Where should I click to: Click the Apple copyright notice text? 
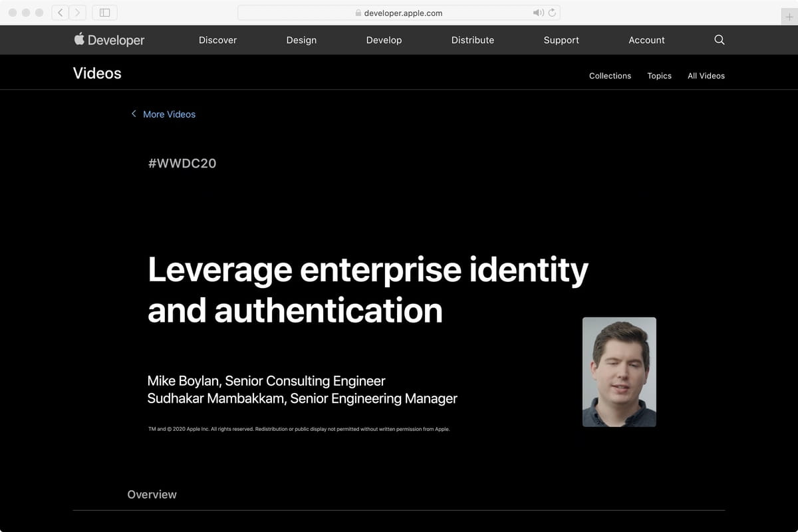[x=299, y=429]
